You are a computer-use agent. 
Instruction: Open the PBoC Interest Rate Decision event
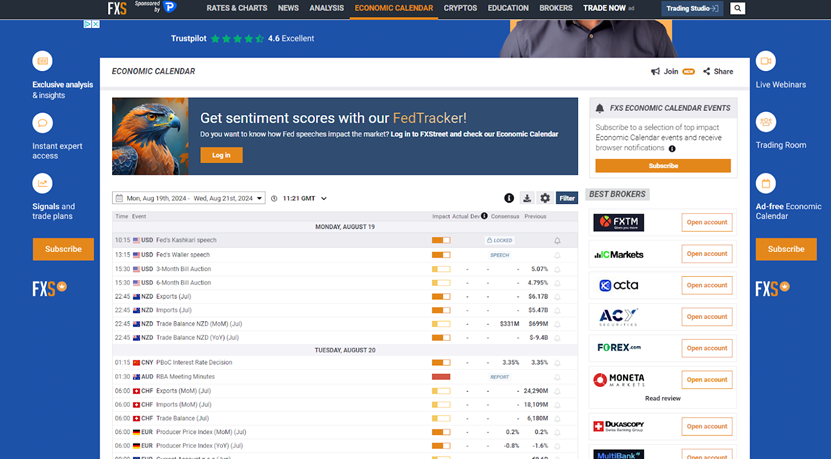(194, 363)
